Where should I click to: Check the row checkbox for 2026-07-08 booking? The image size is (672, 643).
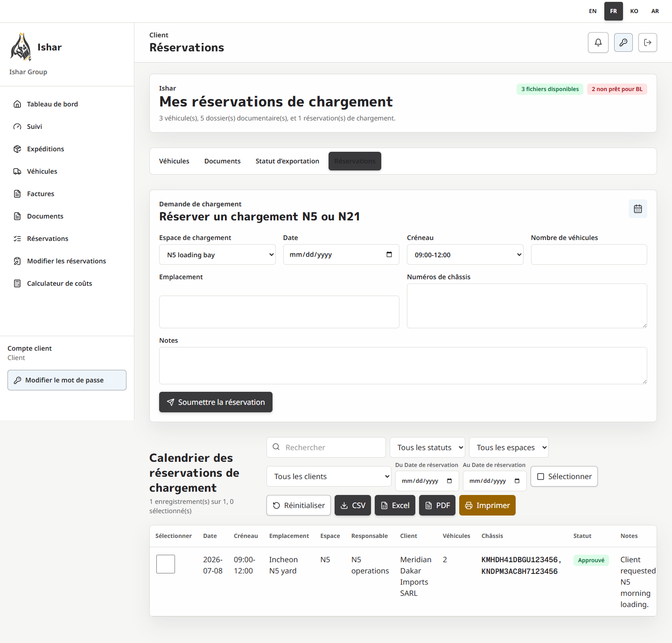tap(166, 564)
